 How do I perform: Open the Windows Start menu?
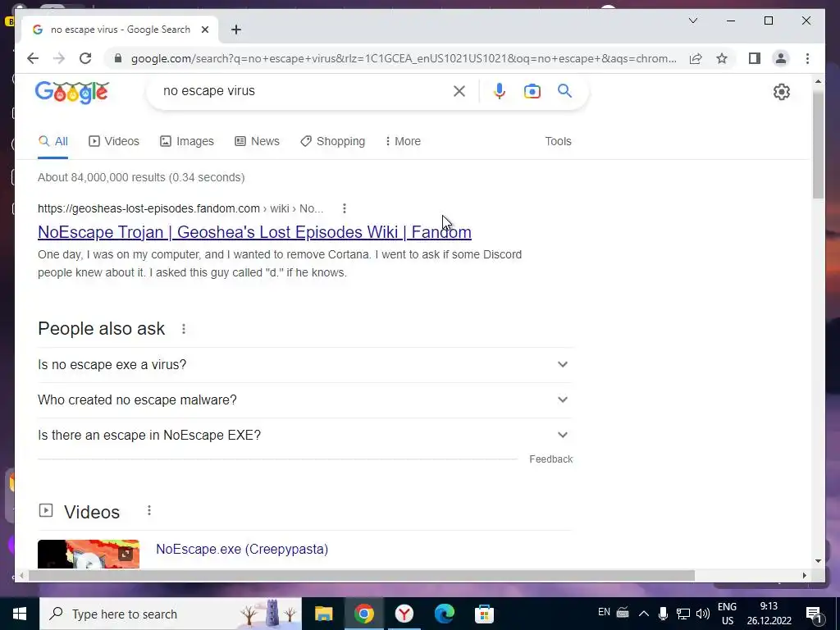[20, 614]
